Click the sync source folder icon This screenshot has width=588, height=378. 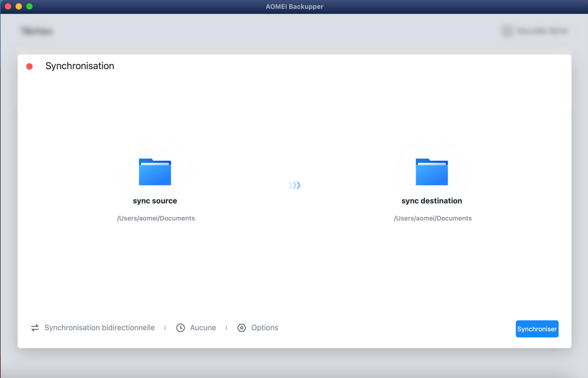[x=155, y=172]
